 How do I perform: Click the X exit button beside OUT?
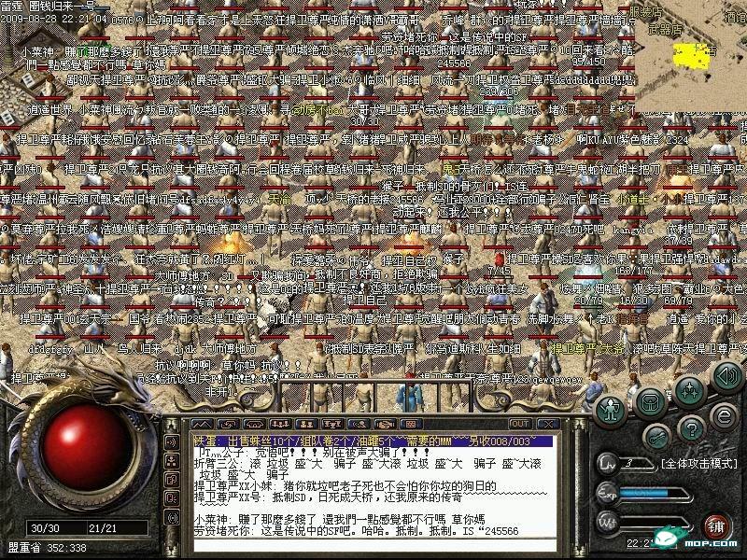click(548, 424)
